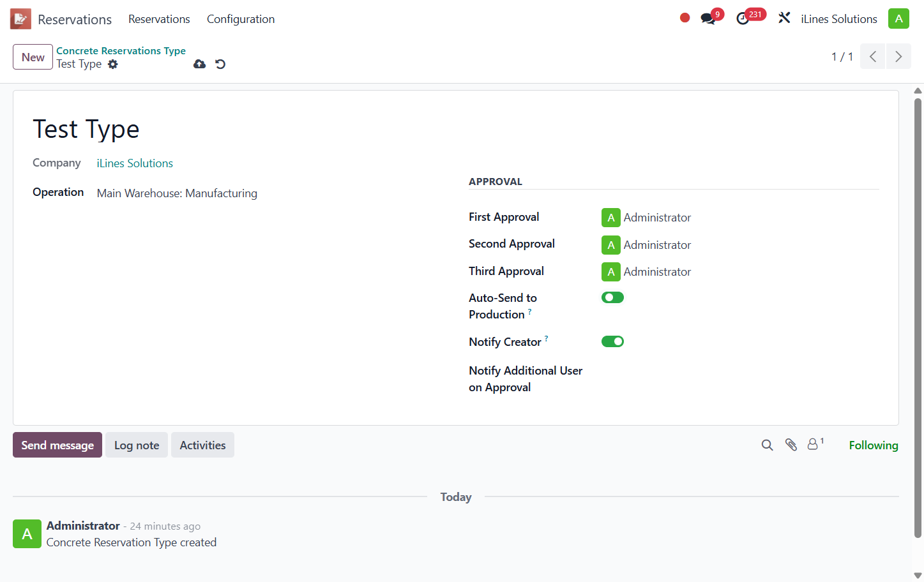Screen dimensions: 924x582
Task: Open the debug tools wrench icon
Action: pos(784,18)
